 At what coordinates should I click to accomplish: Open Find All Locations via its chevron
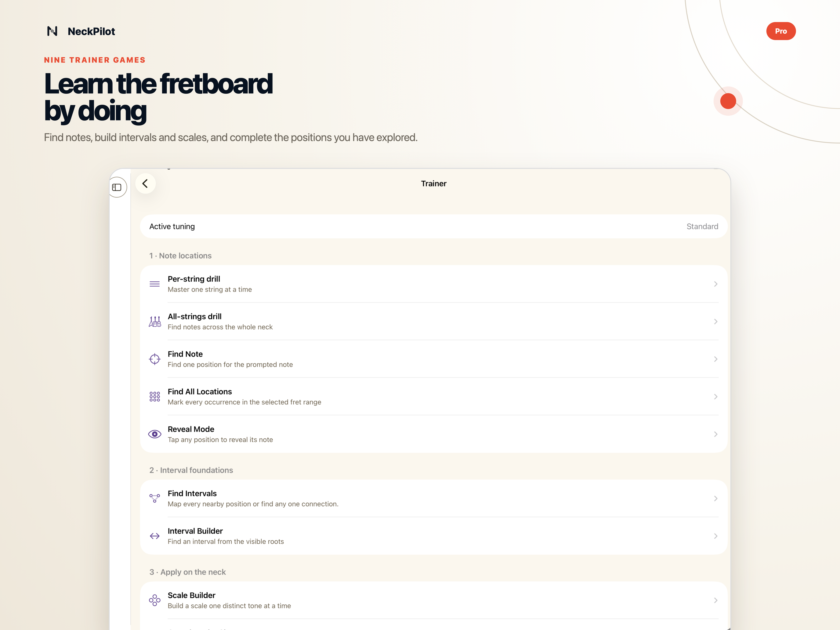715,397
